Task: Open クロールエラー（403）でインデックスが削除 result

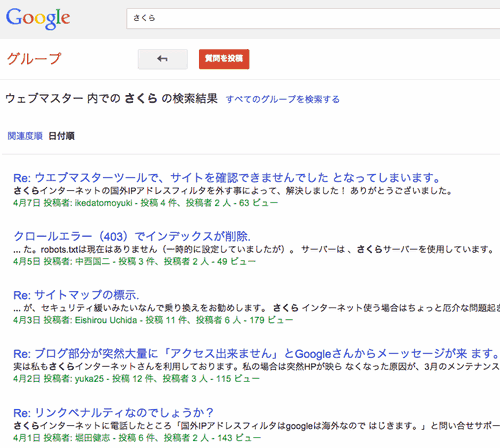Action: click(x=132, y=236)
